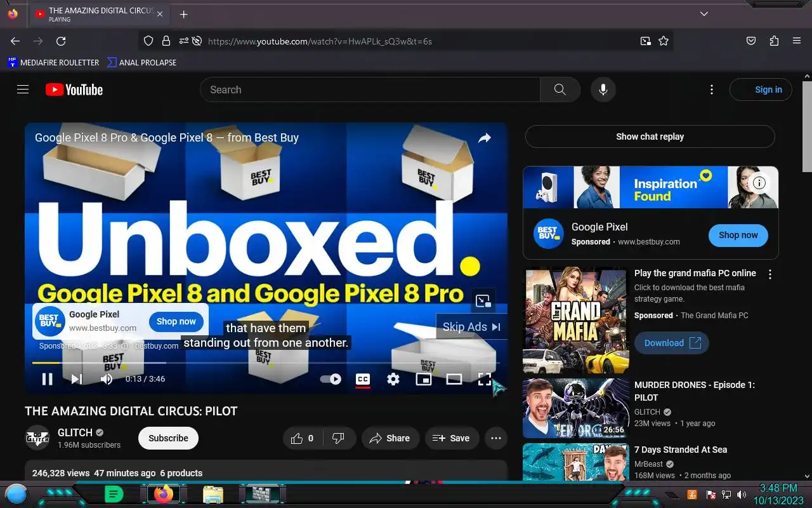812x508 pixels.
Task: Pause the video with the pause button
Action: (x=47, y=379)
